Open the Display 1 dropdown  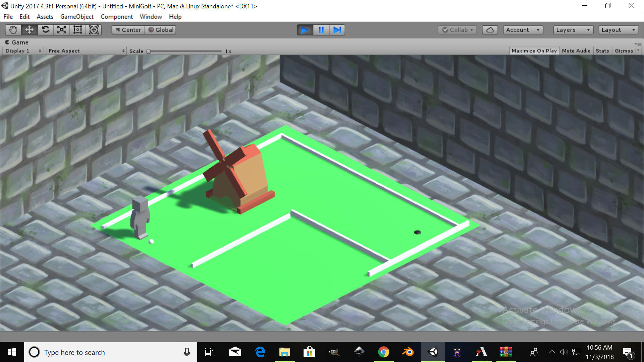pos(23,51)
